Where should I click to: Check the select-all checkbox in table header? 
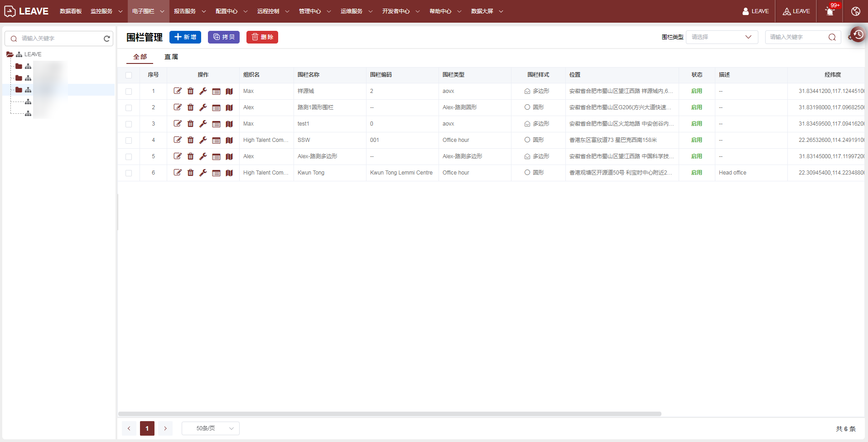click(x=129, y=75)
